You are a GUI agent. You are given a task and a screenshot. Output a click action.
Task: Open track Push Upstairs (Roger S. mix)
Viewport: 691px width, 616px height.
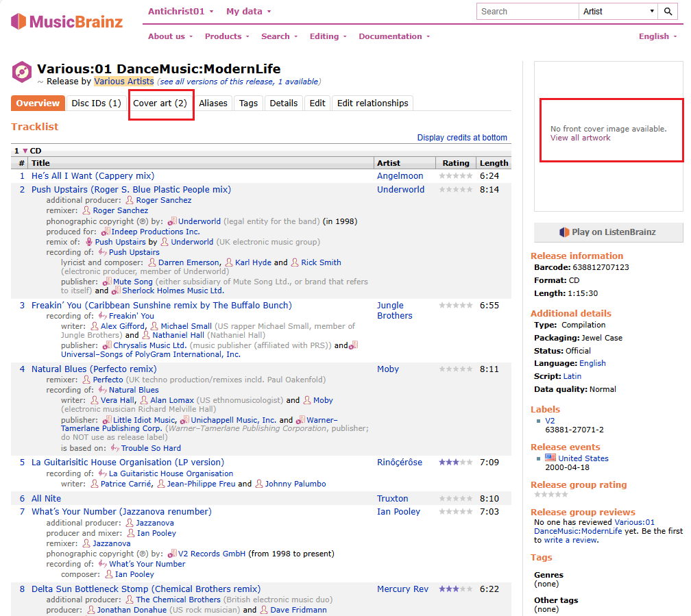pyautogui.click(x=132, y=190)
